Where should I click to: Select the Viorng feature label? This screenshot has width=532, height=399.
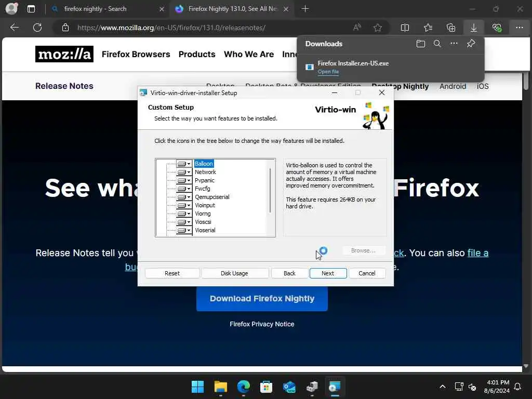point(203,214)
